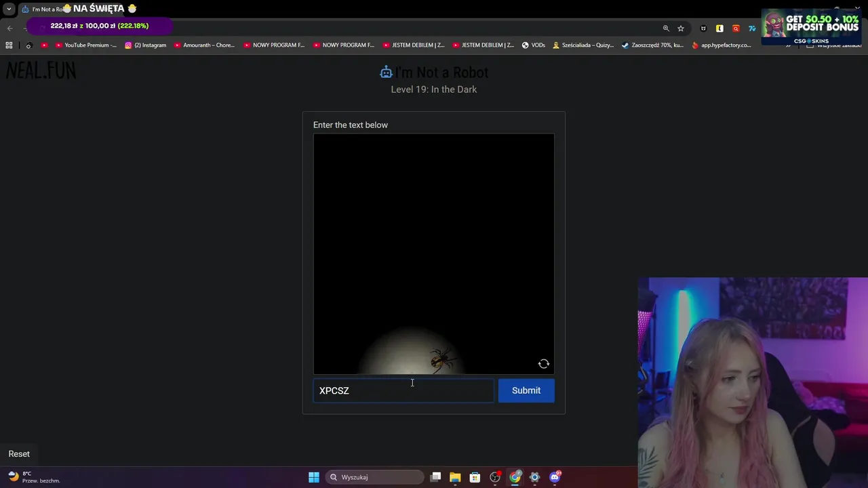
Task: Open the NEAL.FUN logo link
Action: tap(41, 70)
